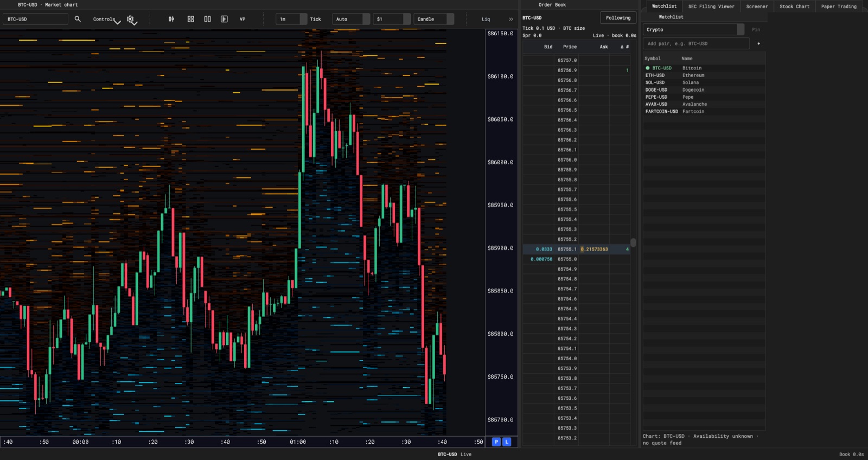Select PEPE-USD Pepe in watchlist

704,97
